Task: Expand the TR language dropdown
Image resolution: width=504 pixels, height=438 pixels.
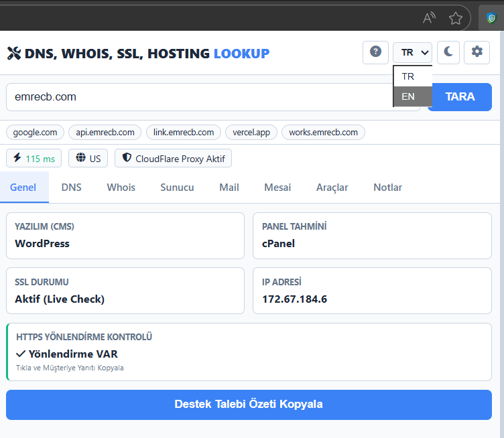Action: (x=412, y=52)
